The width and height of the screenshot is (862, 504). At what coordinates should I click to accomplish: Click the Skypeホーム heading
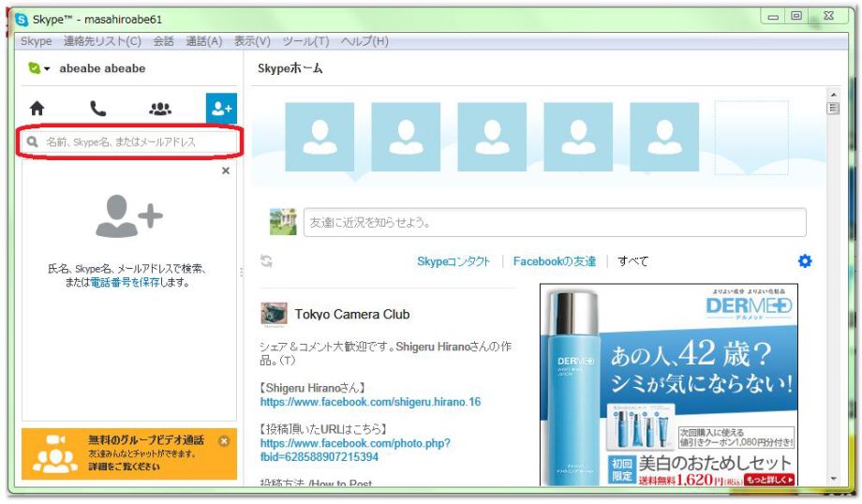290,68
